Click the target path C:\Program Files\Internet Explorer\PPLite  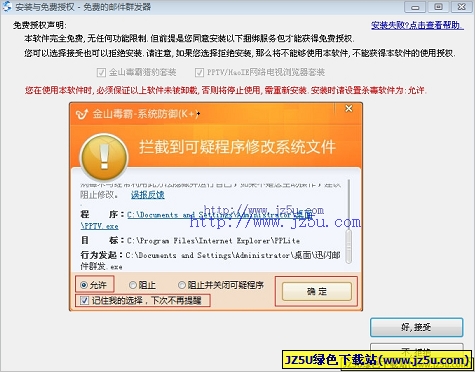click(213, 241)
